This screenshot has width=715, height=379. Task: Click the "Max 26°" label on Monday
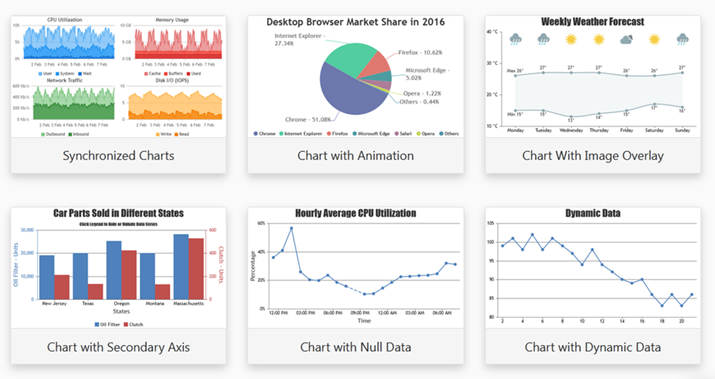[515, 71]
